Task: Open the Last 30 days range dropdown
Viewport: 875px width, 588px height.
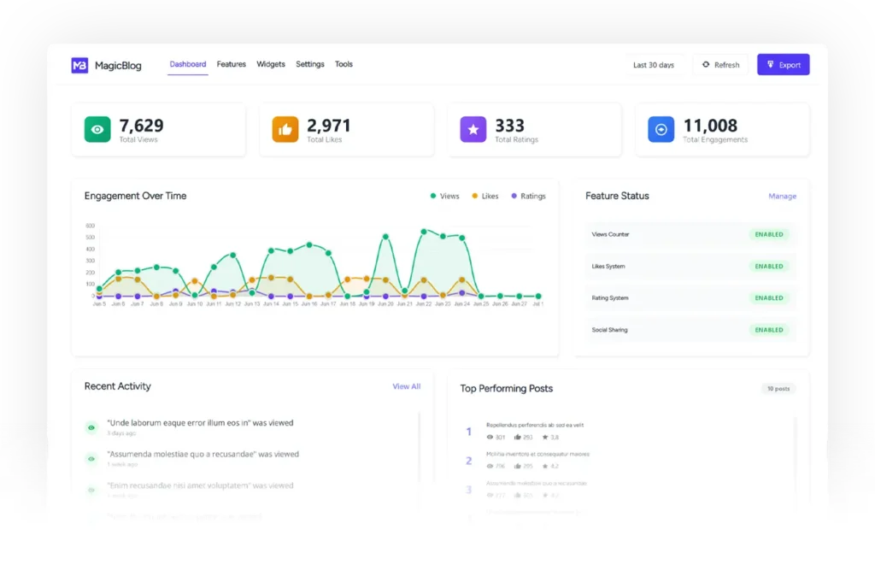Action: [654, 65]
